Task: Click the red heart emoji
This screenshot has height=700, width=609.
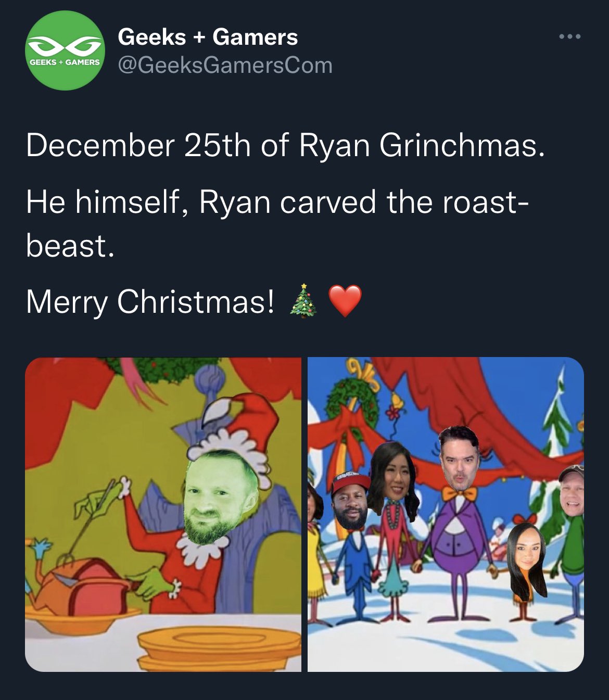Action: (345, 302)
